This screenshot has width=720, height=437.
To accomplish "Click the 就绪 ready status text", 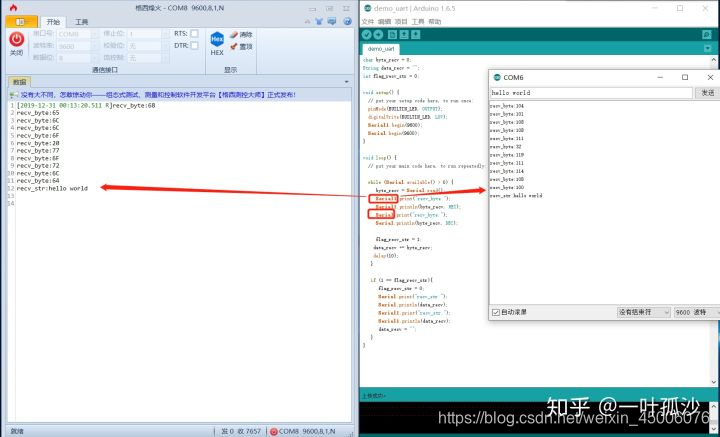I will click(17, 431).
